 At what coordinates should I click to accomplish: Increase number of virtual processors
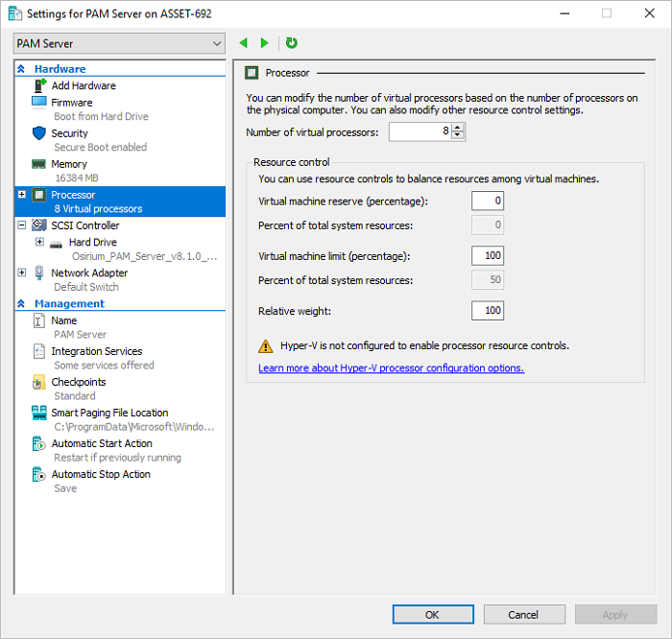click(x=458, y=128)
